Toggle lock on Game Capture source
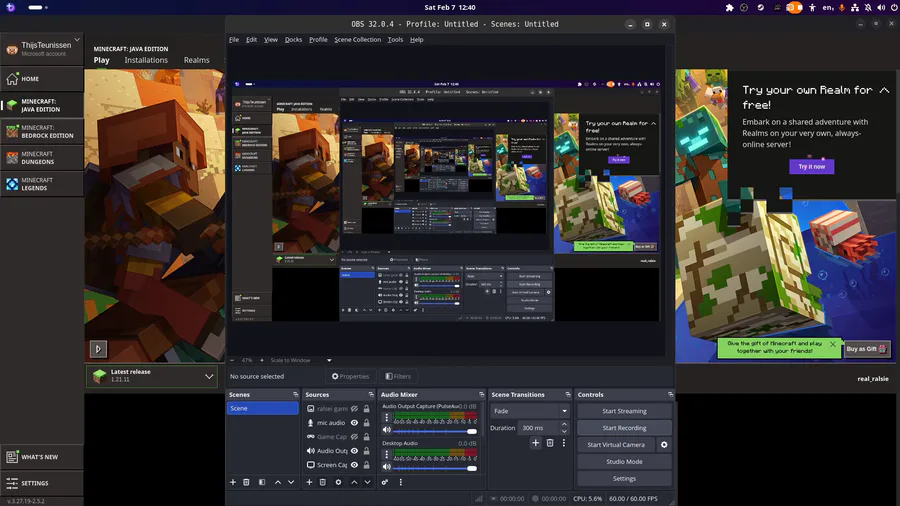 (x=366, y=437)
